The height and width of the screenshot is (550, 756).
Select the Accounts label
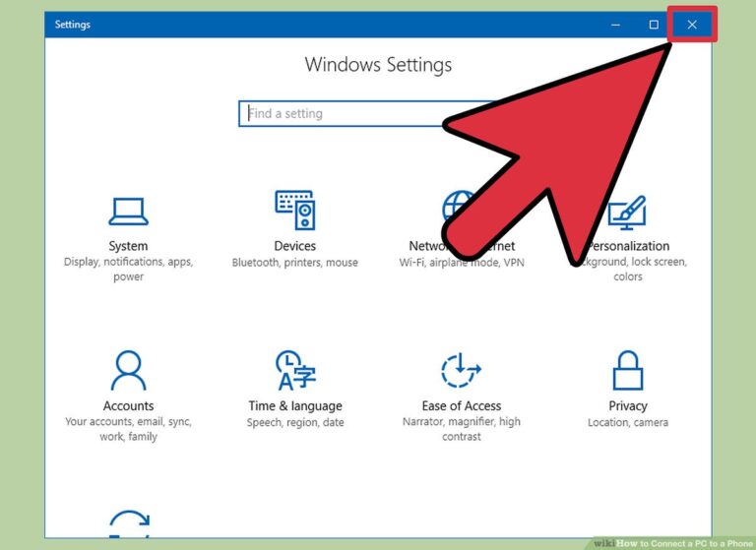click(x=128, y=406)
